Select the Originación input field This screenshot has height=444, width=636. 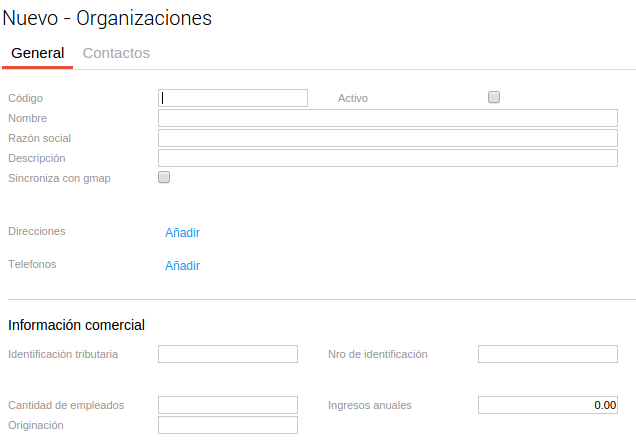point(228,425)
